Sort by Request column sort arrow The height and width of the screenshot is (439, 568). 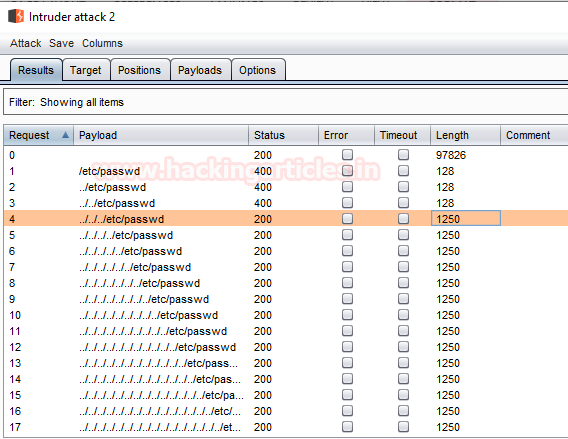tap(65, 135)
